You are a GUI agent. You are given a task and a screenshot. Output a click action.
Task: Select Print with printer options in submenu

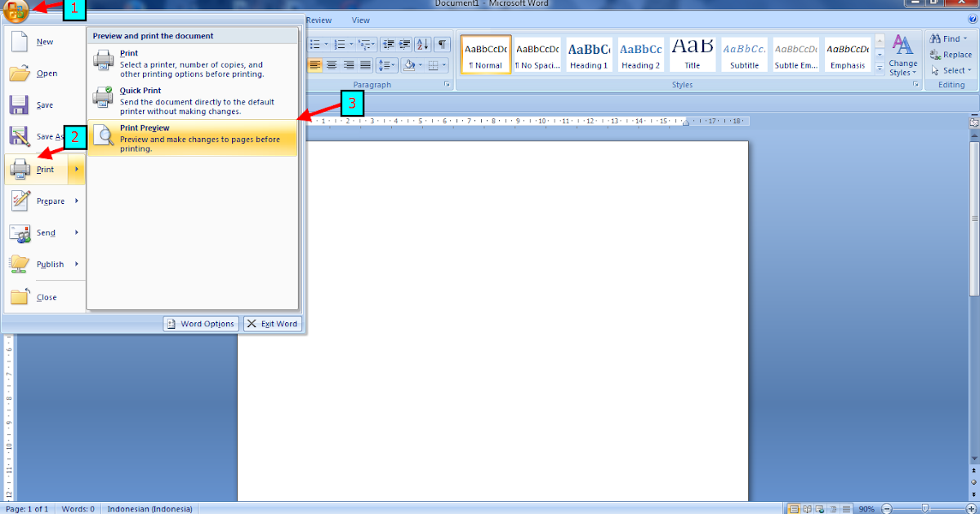(193, 63)
